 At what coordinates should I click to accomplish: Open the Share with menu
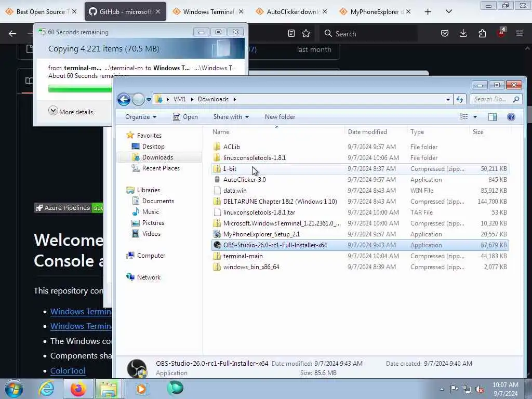[231, 117]
